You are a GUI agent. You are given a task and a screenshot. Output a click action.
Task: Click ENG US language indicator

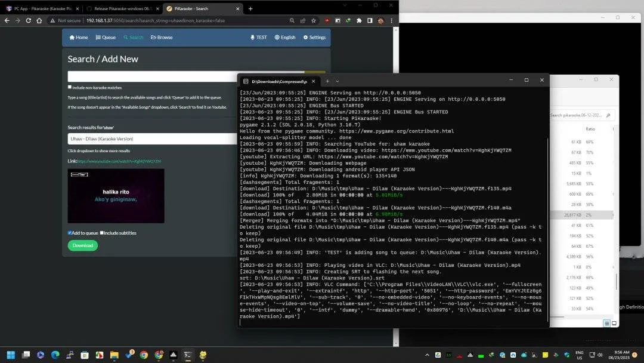pos(579,355)
